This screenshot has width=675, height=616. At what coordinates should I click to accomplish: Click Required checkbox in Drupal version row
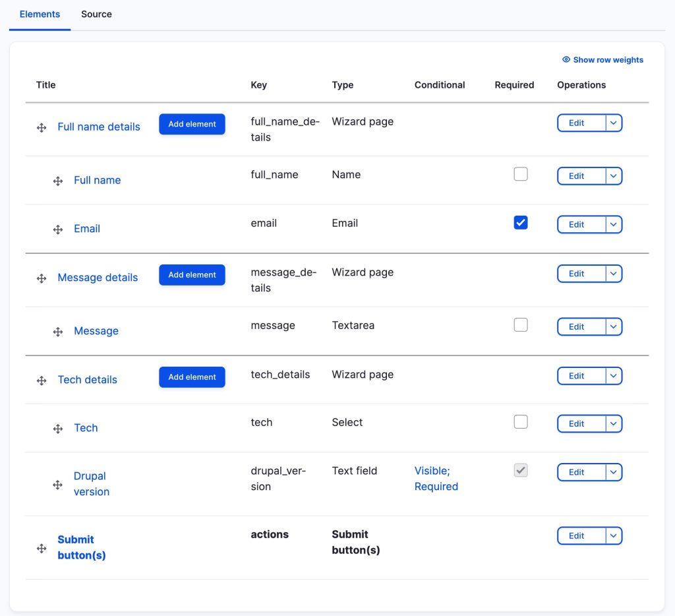point(521,470)
